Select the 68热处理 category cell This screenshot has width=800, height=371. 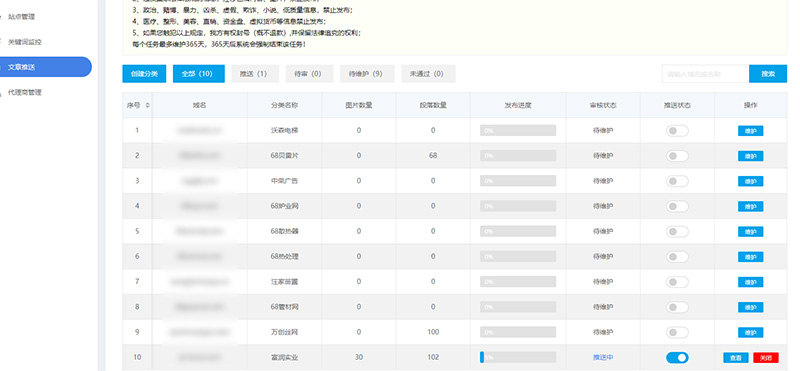click(x=284, y=257)
